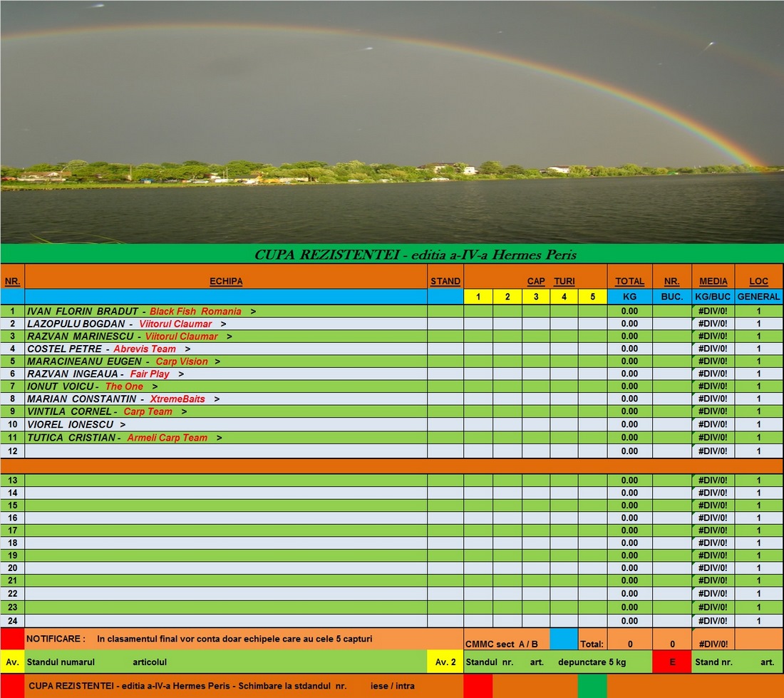Select the MEDIA header cell

click(713, 281)
